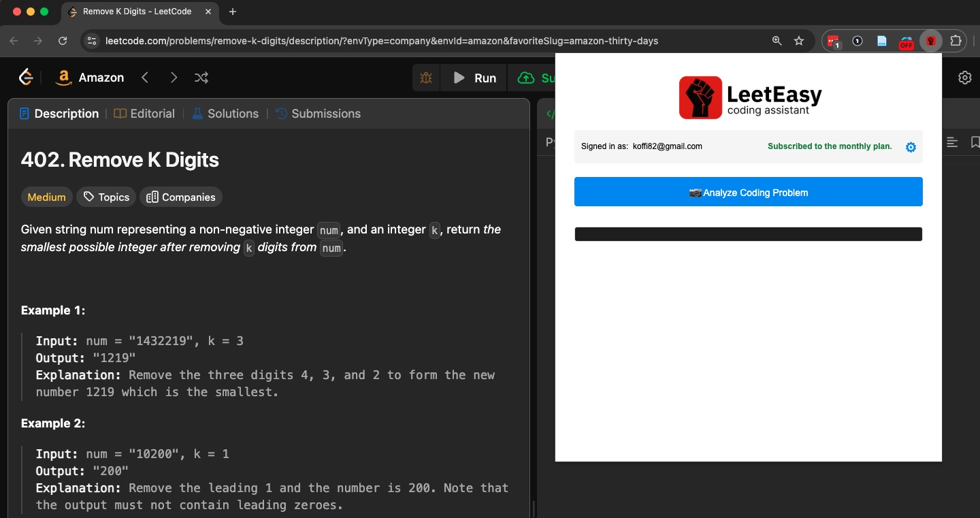The width and height of the screenshot is (980, 518).
Task: Run the code with Run button
Action: (475, 78)
